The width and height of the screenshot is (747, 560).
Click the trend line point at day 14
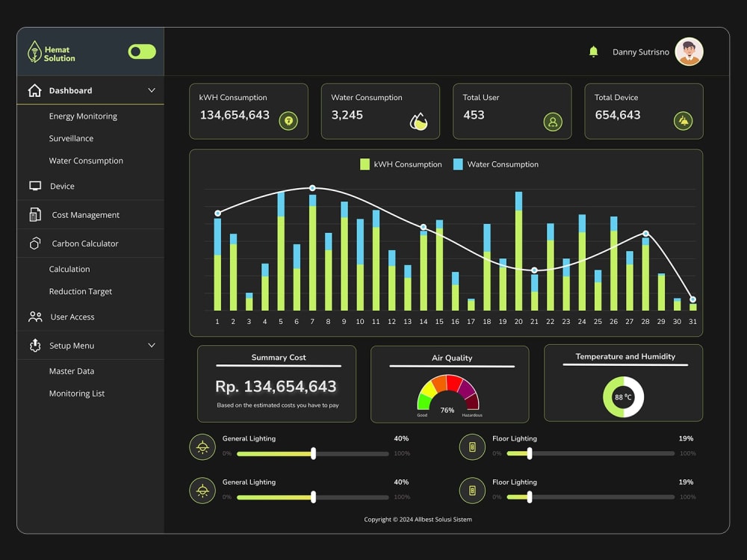[423, 227]
